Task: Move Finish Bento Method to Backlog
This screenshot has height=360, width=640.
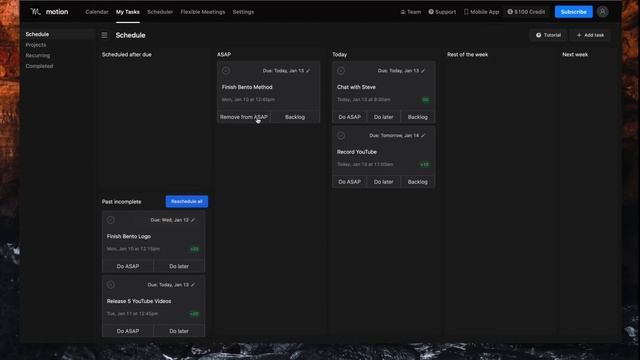Action: (x=295, y=117)
